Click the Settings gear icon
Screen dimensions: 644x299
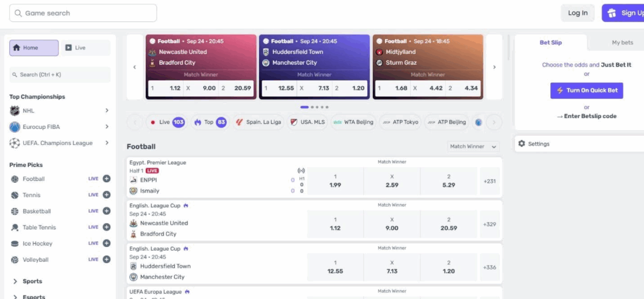(x=521, y=144)
